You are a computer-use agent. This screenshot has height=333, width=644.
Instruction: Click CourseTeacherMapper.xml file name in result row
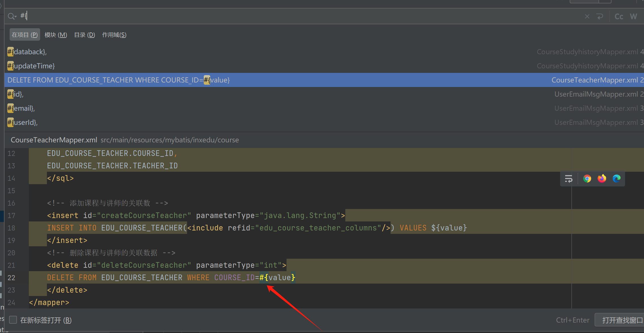[x=595, y=80]
